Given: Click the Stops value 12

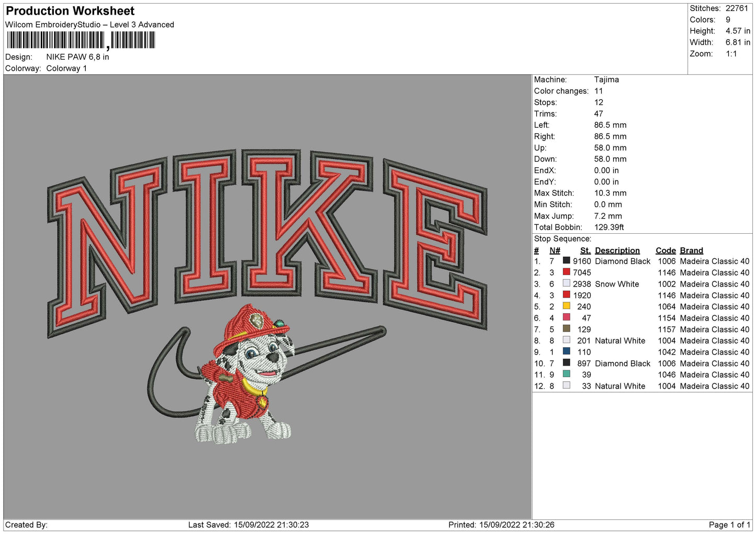Looking at the screenshot, I should [x=599, y=103].
